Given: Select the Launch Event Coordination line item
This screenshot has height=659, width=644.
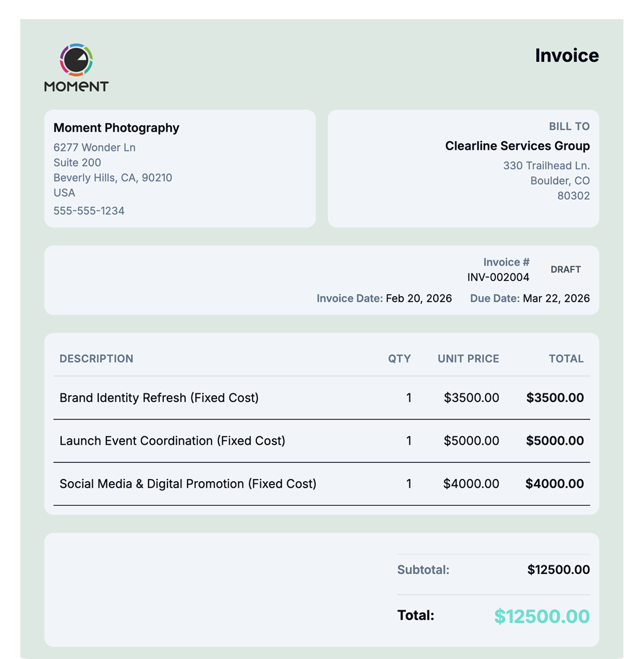Looking at the screenshot, I should [321, 441].
